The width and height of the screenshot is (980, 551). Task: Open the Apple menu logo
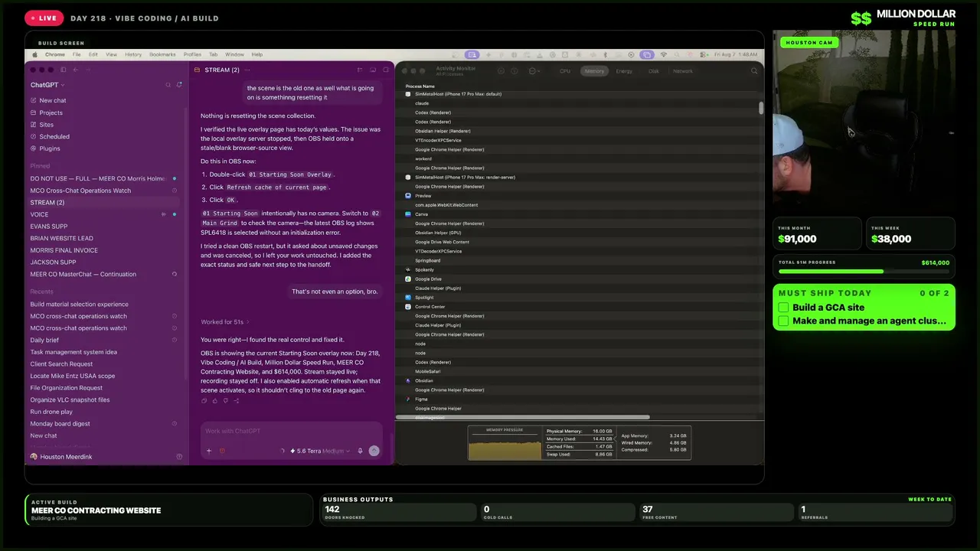34,54
